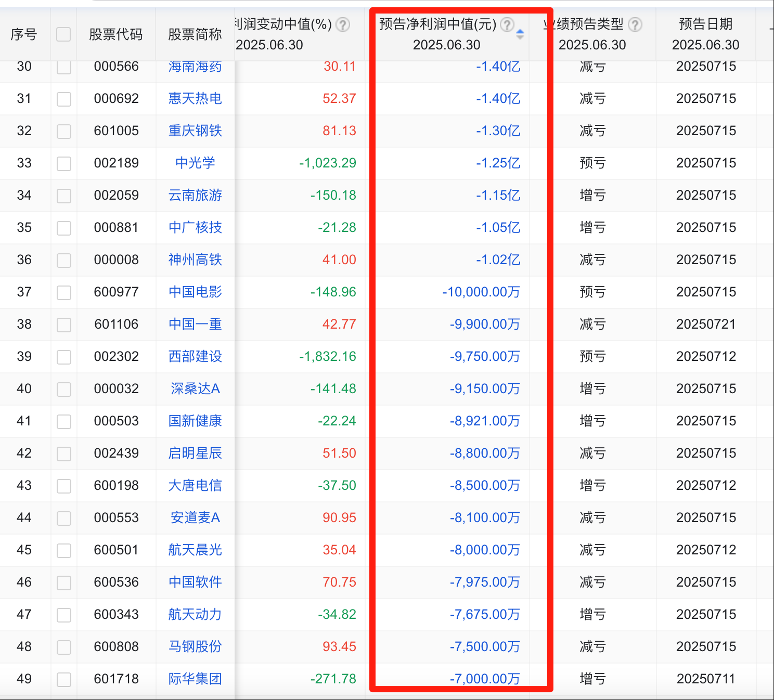Open stock link 重庆钢铁
774x700 pixels.
[x=195, y=131]
